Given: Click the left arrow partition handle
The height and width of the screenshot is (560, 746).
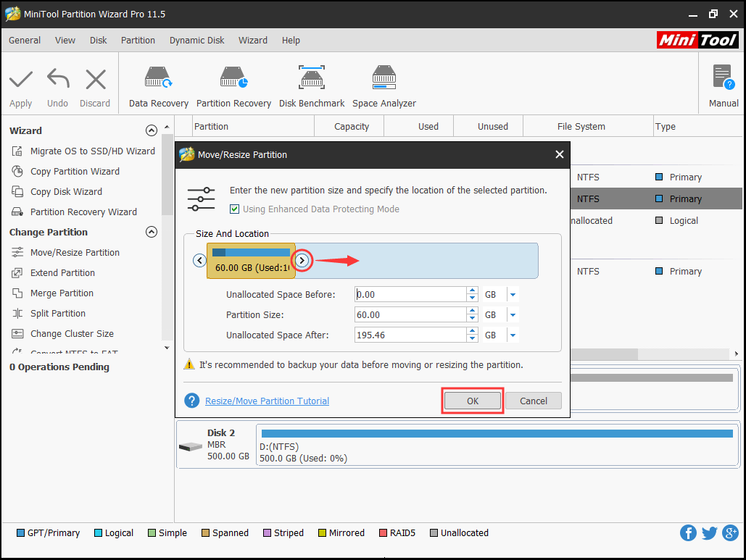Looking at the screenshot, I should coord(199,261).
